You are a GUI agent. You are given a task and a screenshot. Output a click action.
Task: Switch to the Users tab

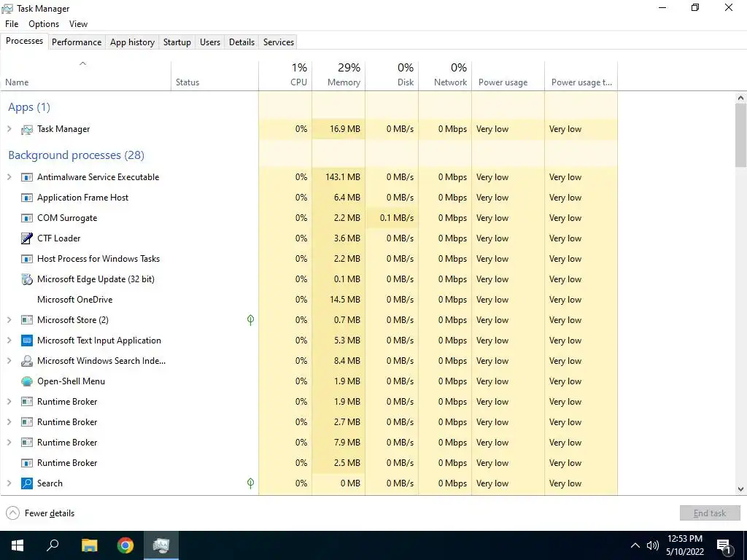210,42
